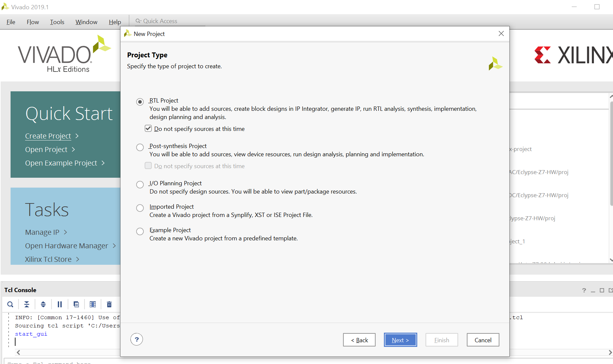Click the Tcl Console collapse all icon

pyautogui.click(x=27, y=304)
